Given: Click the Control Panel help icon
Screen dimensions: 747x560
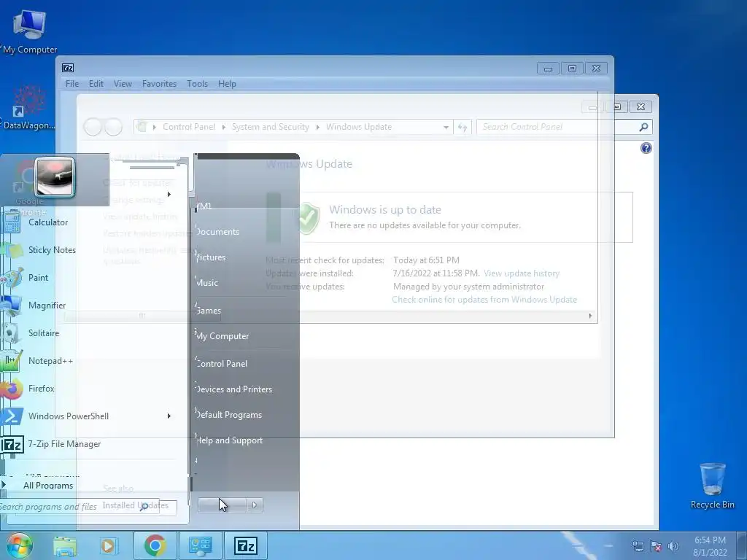Looking at the screenshot, I should [x=646, y=148].
